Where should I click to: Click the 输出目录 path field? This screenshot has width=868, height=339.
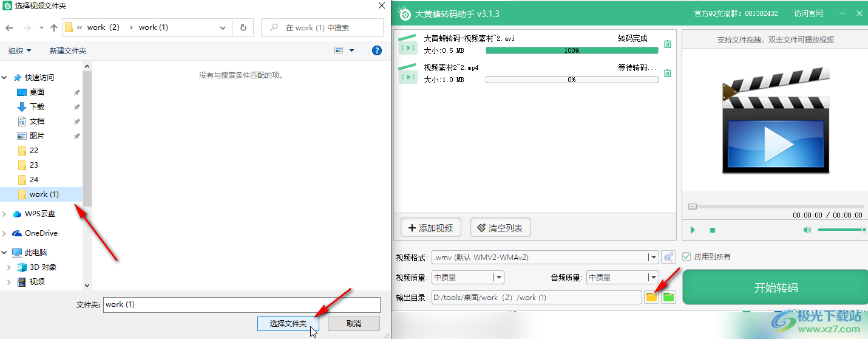click(x=537, y=297)
